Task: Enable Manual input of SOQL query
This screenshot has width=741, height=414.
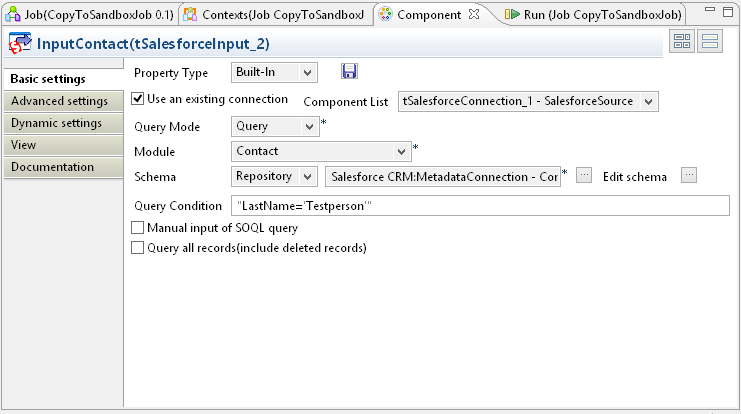Action: tap(138, 228)
